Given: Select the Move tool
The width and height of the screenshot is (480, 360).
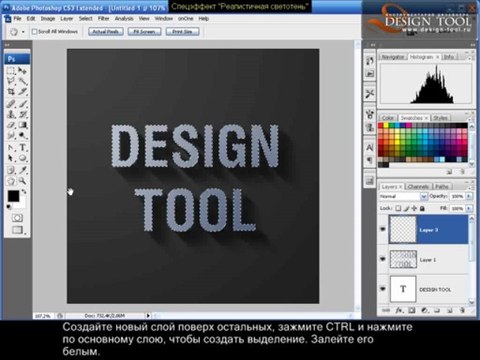Looking at the screenshot, I should [x=22, y=71].
